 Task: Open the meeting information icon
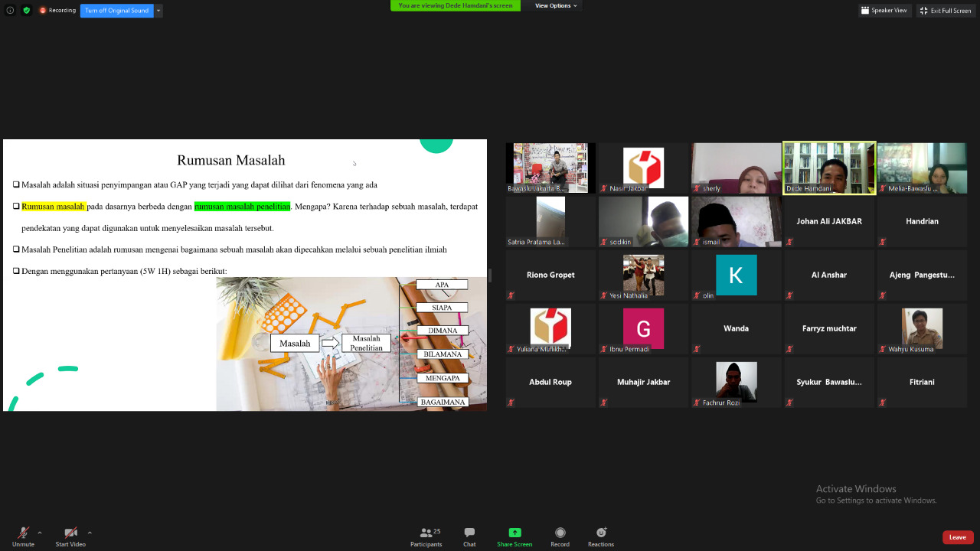pyautogui.click(x=11, y=11)
